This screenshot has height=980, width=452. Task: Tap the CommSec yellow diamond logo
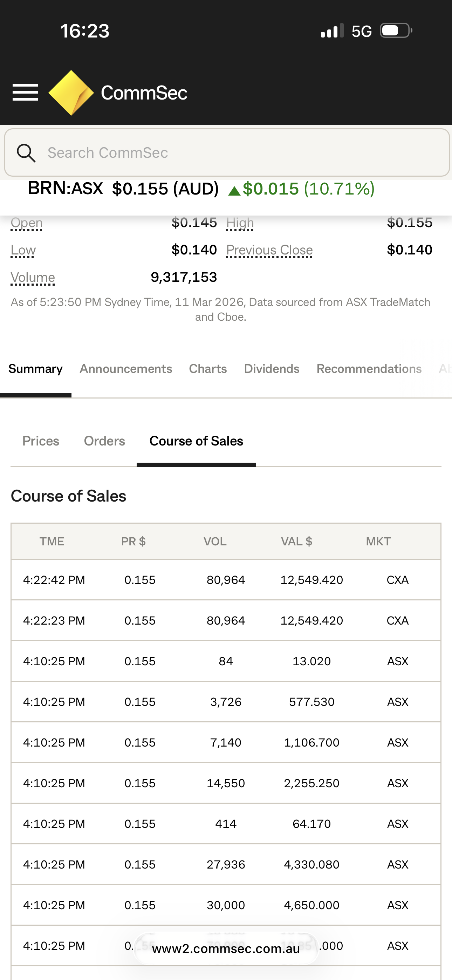click(71, 93)
